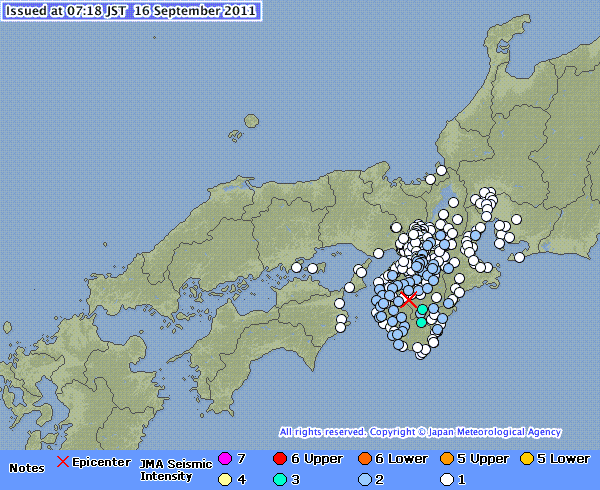Click the cyan intensity 3 legend circle
The height and width of the screenshot is (490, 600).
[278, 480]
